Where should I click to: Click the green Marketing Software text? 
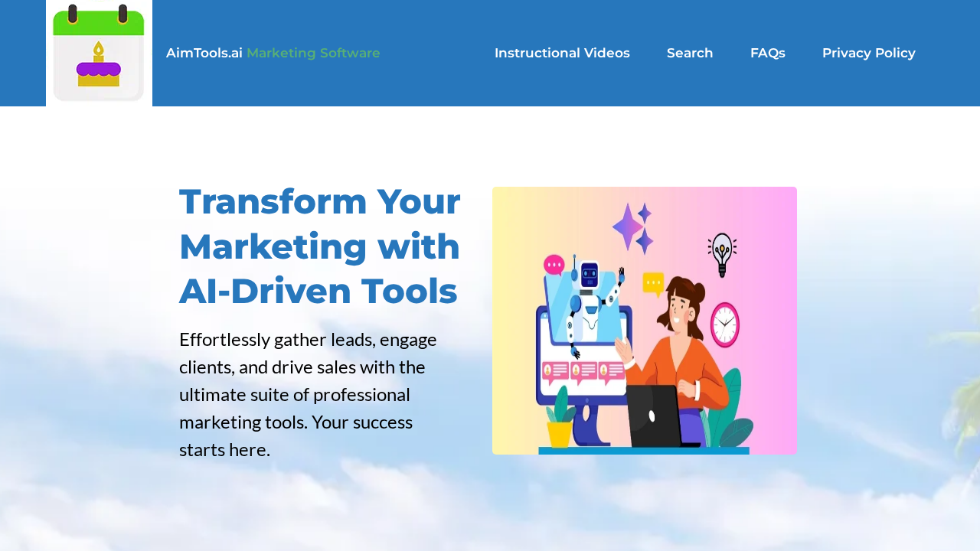click(313, 53)
